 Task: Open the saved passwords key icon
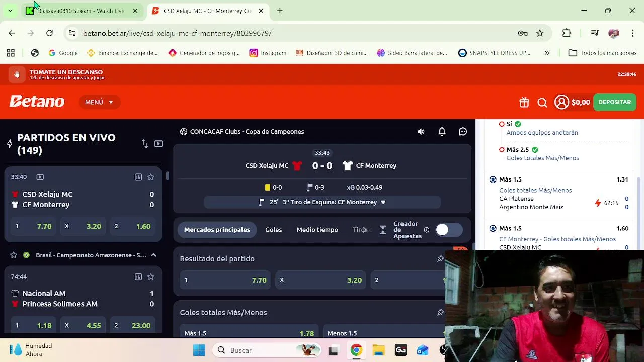pyautogui.click(x=523, y=33)
